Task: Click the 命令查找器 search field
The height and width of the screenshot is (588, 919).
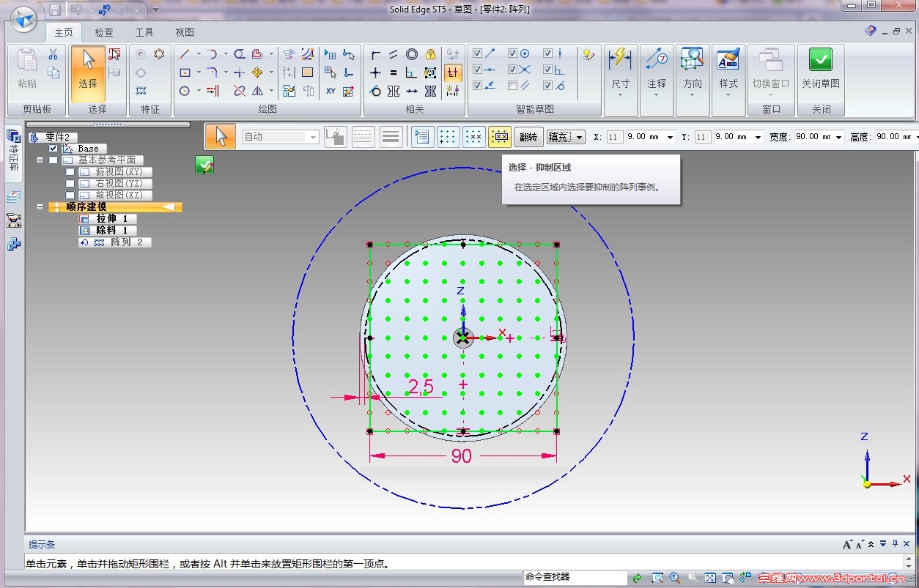Action: coord(575,577)
